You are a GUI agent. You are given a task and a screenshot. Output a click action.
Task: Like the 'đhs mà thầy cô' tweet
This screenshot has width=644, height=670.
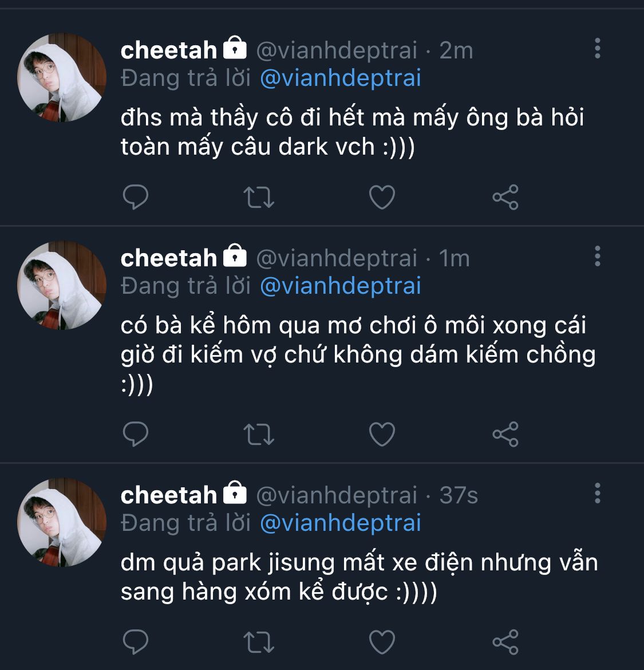point(382,198)
